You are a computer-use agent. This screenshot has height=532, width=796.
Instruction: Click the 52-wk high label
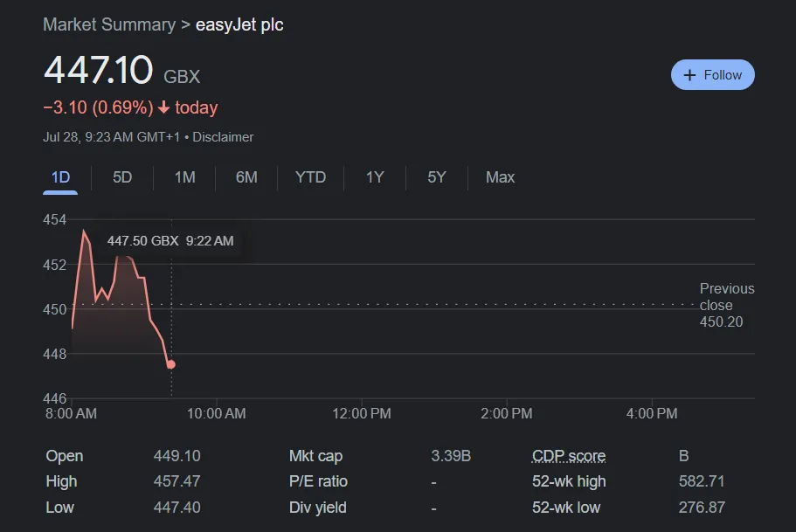click(569, 481)
